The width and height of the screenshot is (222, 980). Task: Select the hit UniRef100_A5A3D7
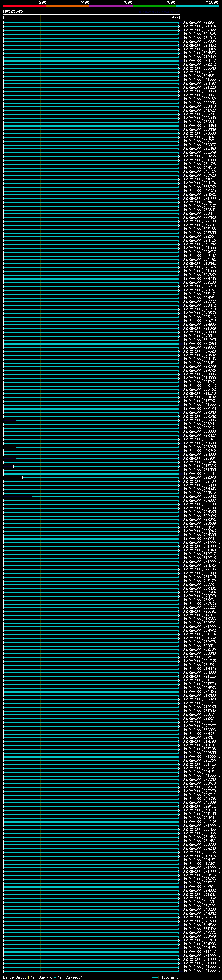coord(199,500)
